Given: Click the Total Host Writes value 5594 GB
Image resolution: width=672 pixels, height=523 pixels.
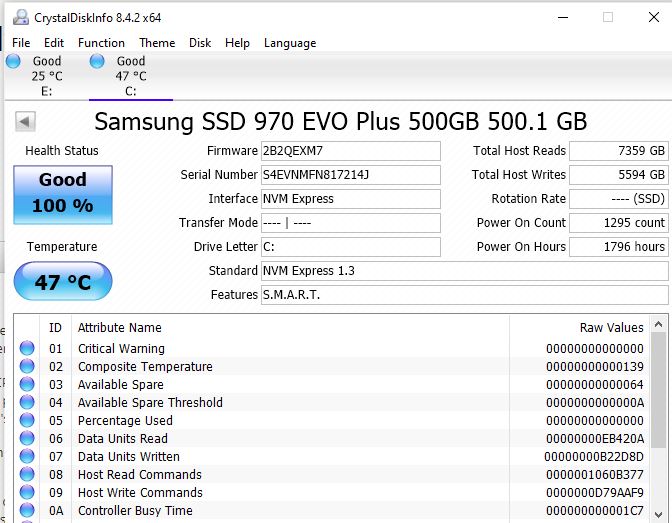Looking at the screenshot, I should coord(618,175).
